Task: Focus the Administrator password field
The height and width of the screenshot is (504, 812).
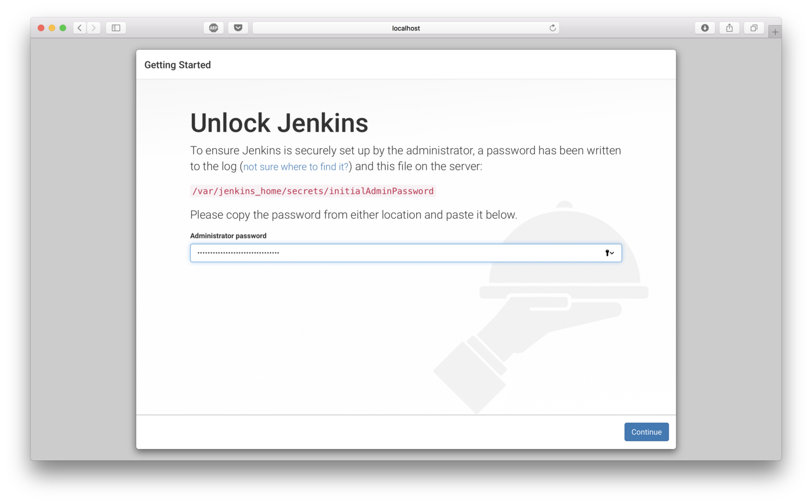Action: click(x=406, y=253)
